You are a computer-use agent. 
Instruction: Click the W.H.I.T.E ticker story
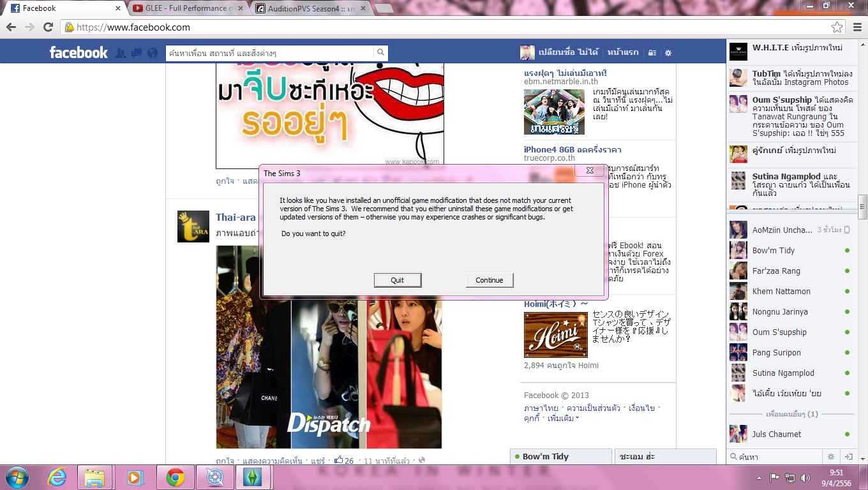click(x=792, y=52)
